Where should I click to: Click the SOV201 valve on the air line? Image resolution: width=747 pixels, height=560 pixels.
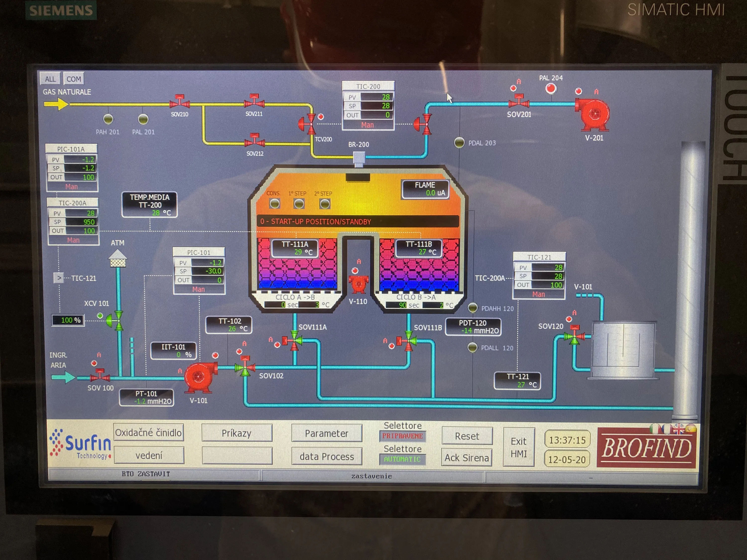519,101
